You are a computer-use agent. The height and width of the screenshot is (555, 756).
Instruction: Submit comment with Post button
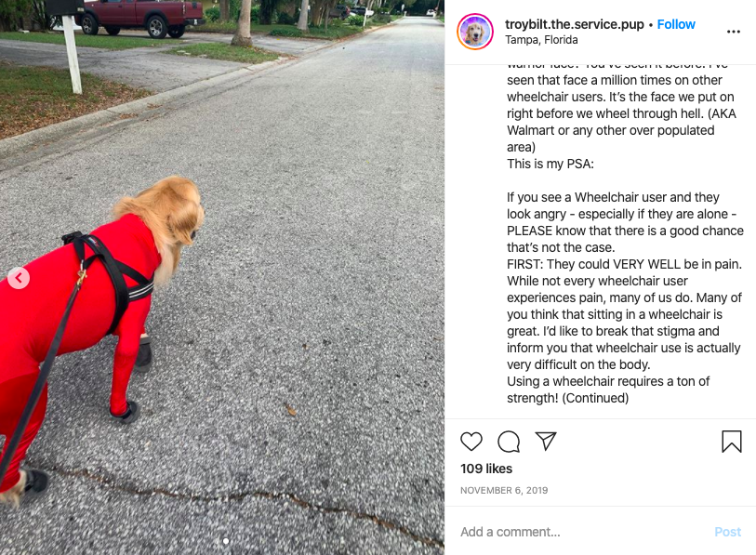tap(727, 532)
